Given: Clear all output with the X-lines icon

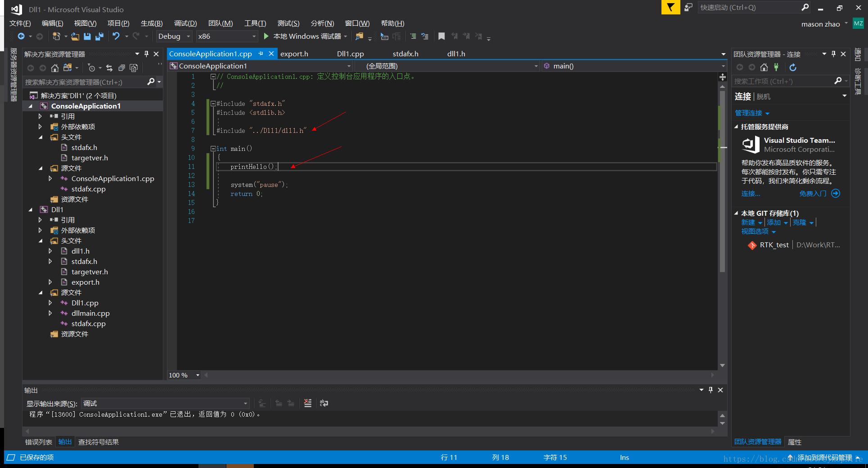Looking at the screenshot, I should coord(308,403).
